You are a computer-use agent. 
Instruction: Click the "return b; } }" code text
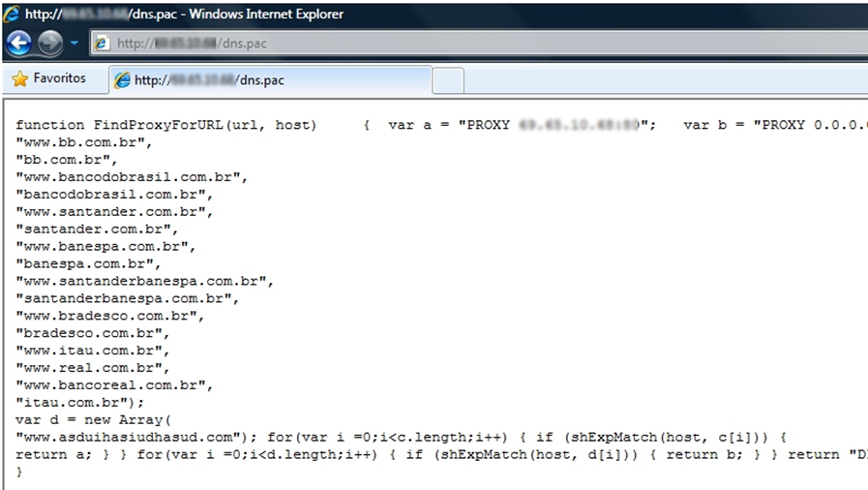point(722,454)
